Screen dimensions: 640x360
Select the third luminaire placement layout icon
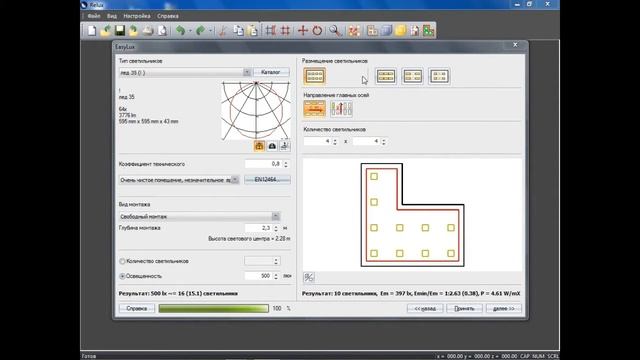(x=412, y=76)
